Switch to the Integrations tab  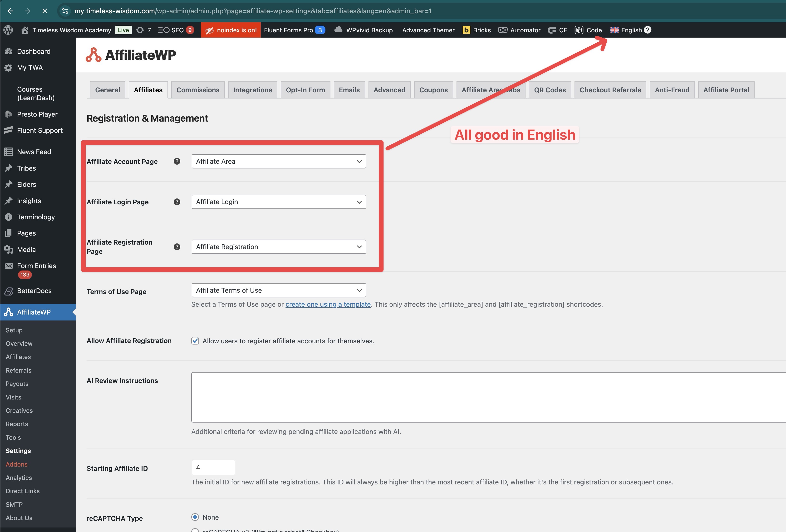253,90
